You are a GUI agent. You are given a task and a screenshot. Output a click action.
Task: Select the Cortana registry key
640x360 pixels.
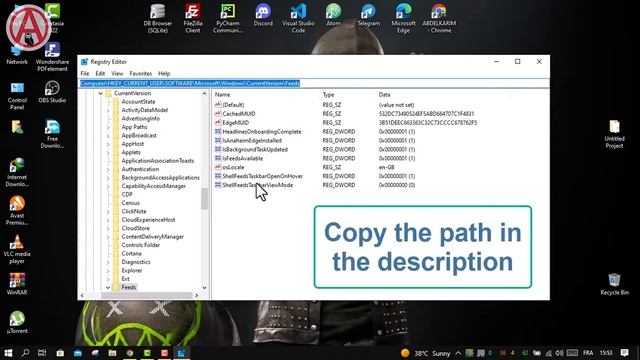(131, 253)
